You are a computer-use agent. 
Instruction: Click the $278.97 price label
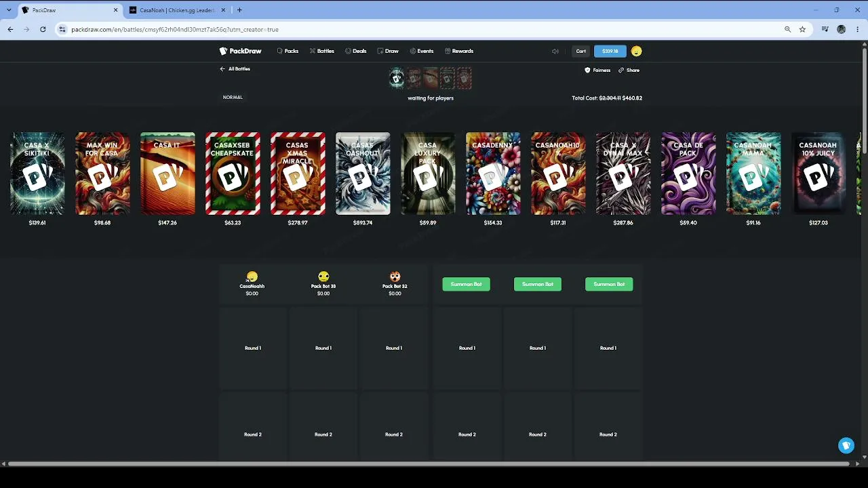click(x=298, y=222)
